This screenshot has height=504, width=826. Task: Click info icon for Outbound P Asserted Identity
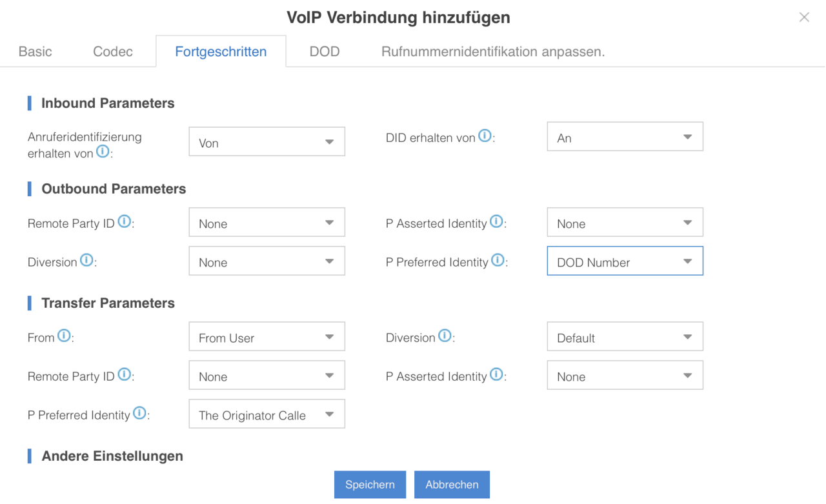pyautogui.click(x=496, y=222)
